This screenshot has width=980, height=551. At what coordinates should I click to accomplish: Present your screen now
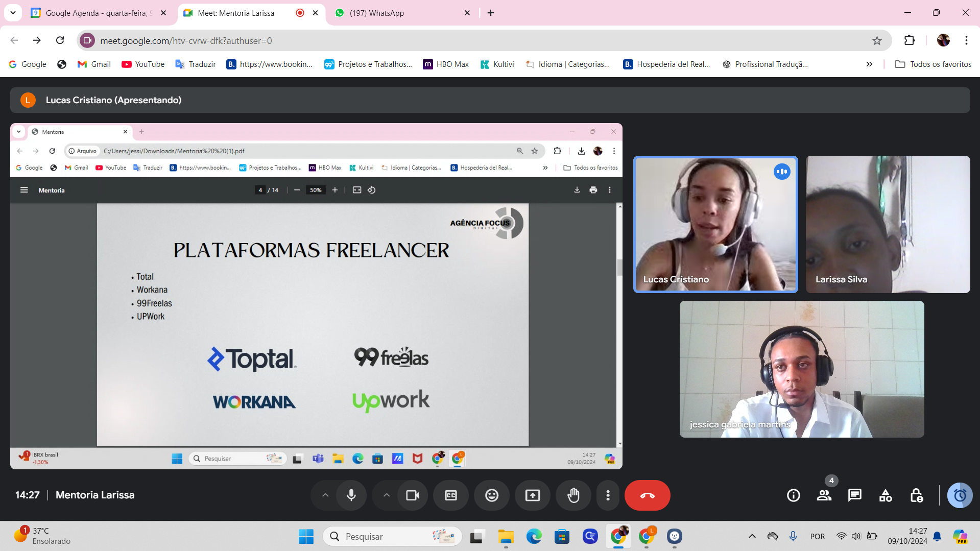(533, 495)
